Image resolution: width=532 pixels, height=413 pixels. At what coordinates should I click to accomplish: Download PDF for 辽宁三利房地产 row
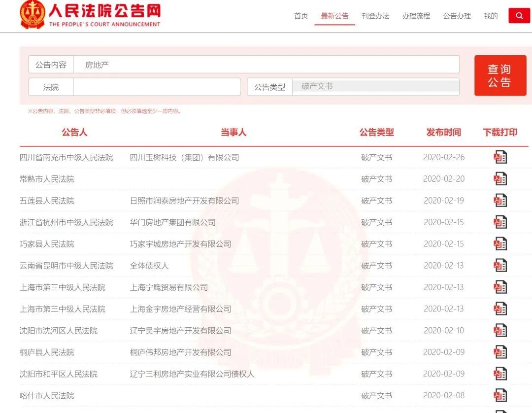coord(500,374)
